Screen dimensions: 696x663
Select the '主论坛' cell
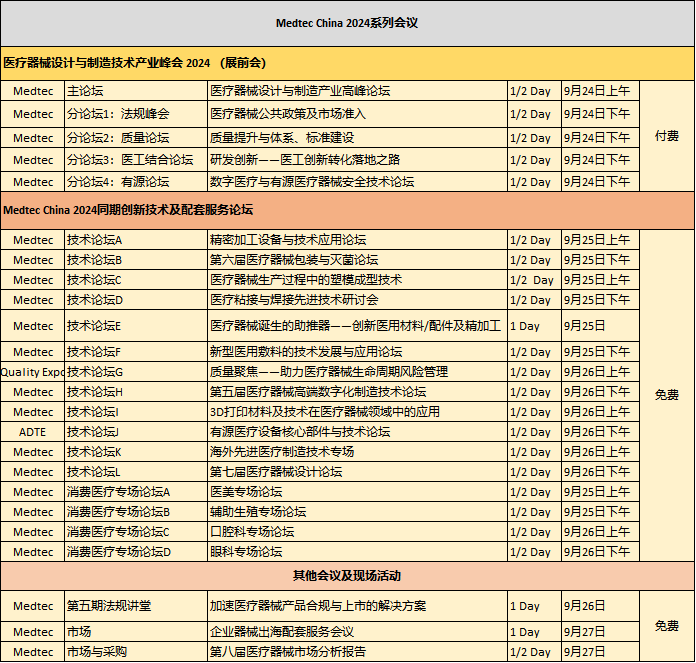136,91
